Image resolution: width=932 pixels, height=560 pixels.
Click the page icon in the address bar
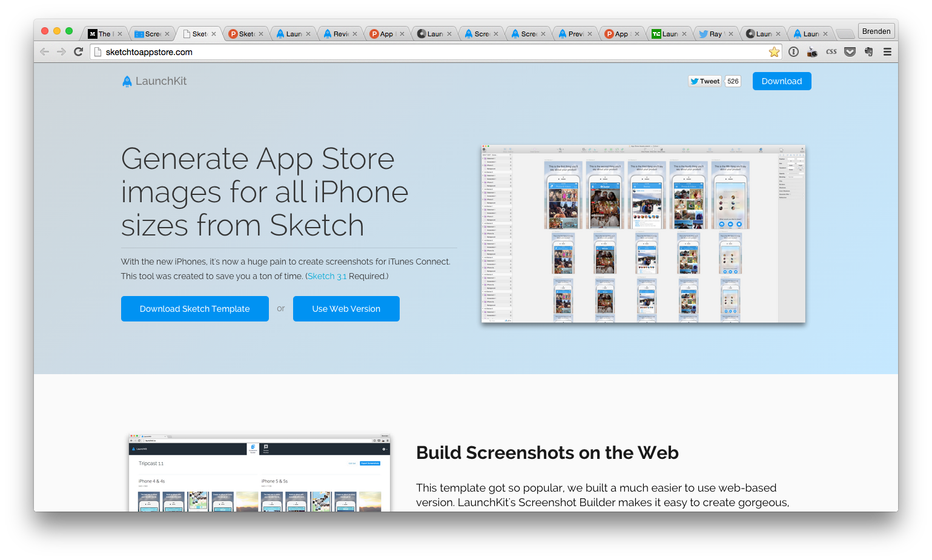tap(97, 52)
